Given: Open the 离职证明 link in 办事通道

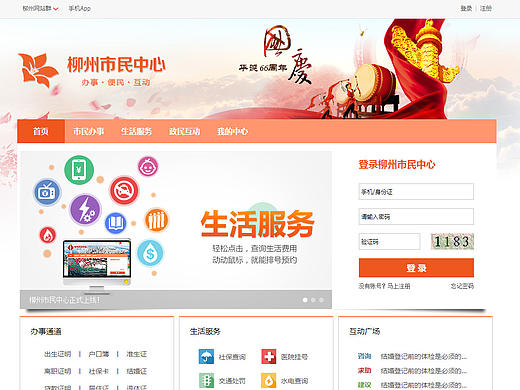Looking at the screenshot, I should [58, 371].
